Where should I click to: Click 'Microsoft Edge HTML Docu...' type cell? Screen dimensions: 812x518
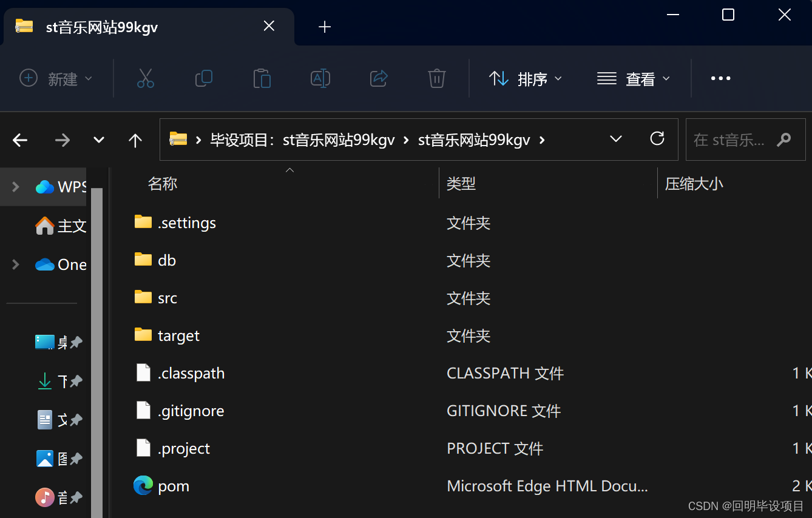point(547,486)
